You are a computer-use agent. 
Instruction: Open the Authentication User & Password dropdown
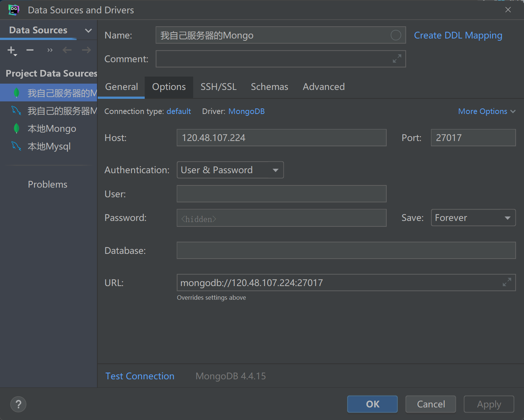230,170
